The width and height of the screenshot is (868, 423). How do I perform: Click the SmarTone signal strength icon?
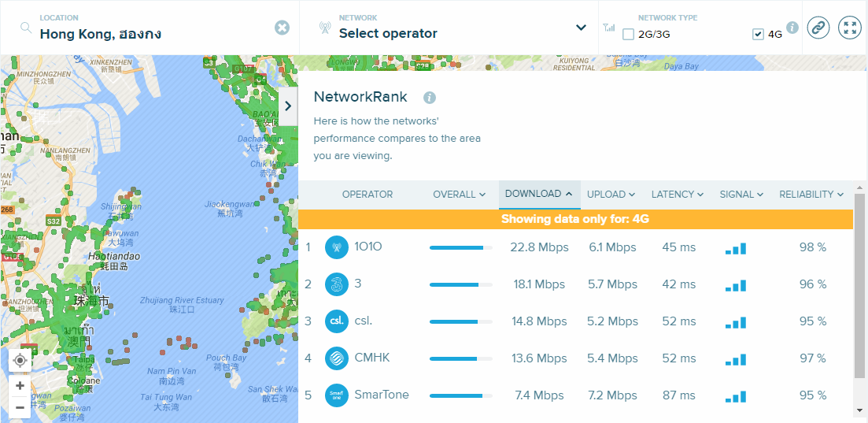point(736,396)
